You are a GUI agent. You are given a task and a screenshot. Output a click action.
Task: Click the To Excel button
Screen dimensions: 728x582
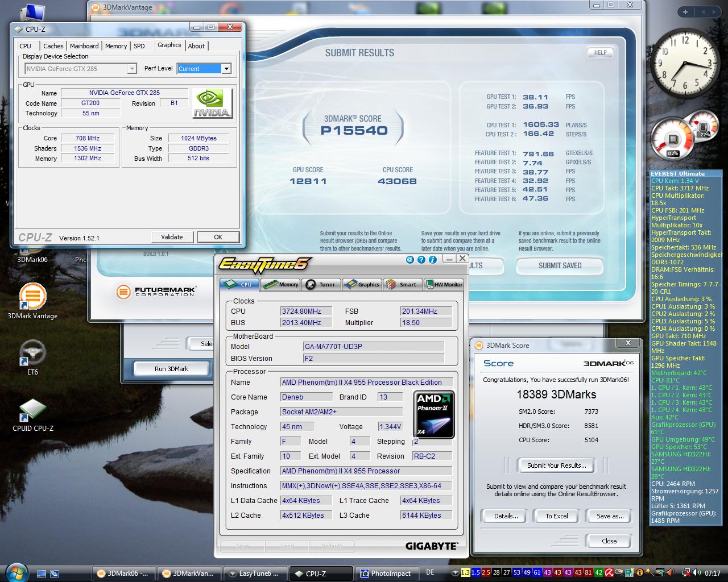557,516
